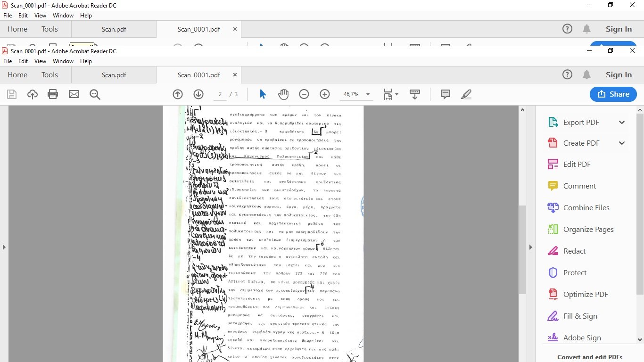Viewport: 644px width, 362px height.
Task: Upload file to cloud icon
Action: pos(32,94)
